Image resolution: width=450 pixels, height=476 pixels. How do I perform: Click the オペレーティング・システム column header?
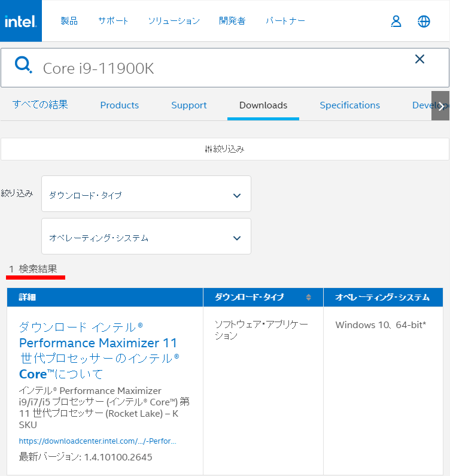point(383,297)
